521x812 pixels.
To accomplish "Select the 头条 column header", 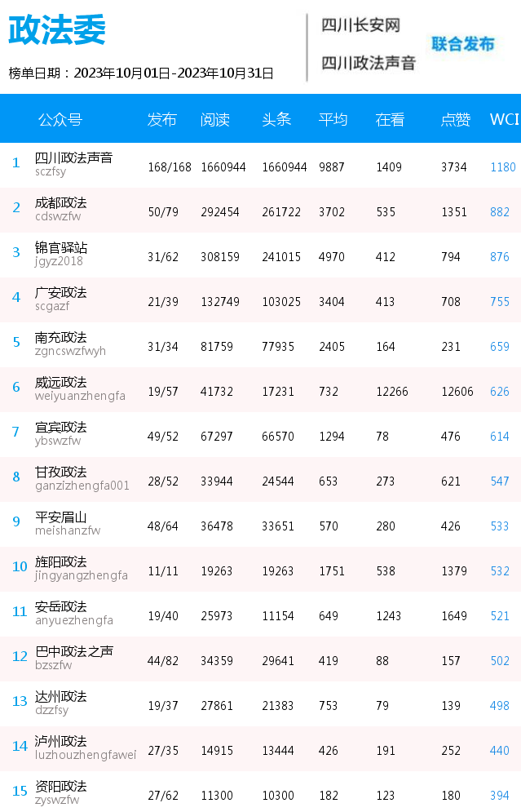I will point(276,120).
